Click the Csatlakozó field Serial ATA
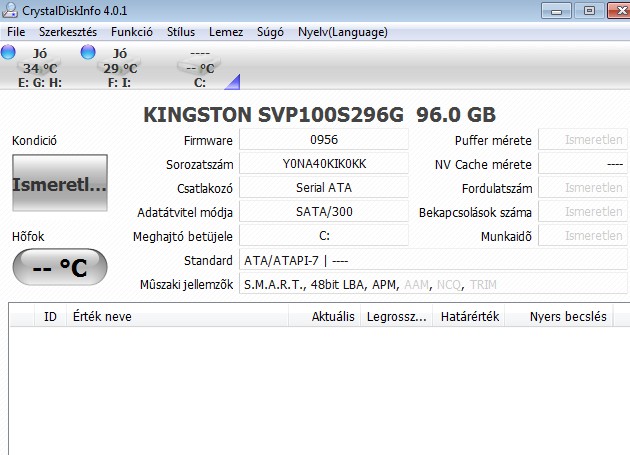This screenshot has width=630, height=455. tap(324, 187)
